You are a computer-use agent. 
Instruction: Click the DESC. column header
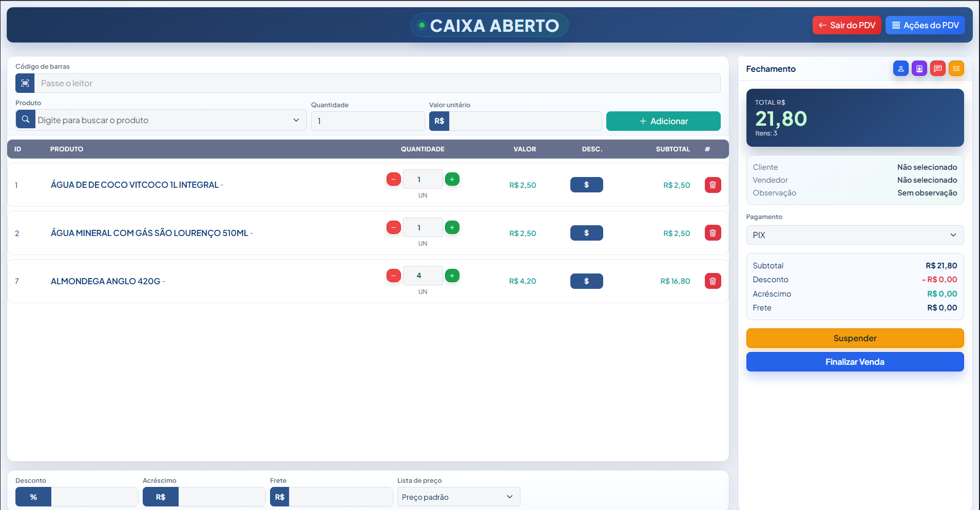click(x=592, y=149)
